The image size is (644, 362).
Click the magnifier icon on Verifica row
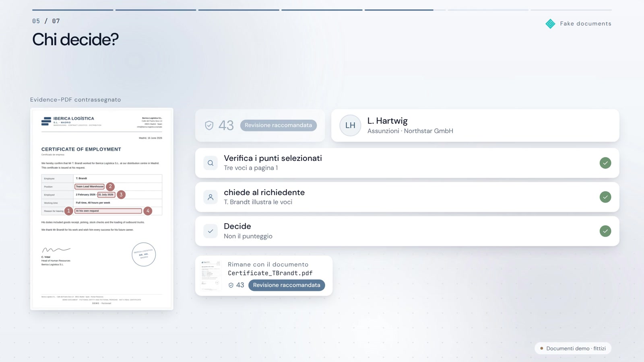coord(211,163)
